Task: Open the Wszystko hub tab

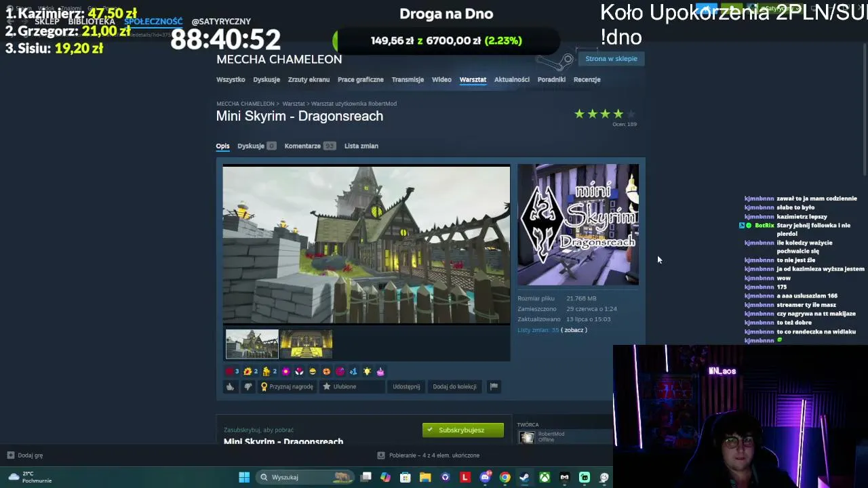Action: pyautogui.click(x=231, y=79)
